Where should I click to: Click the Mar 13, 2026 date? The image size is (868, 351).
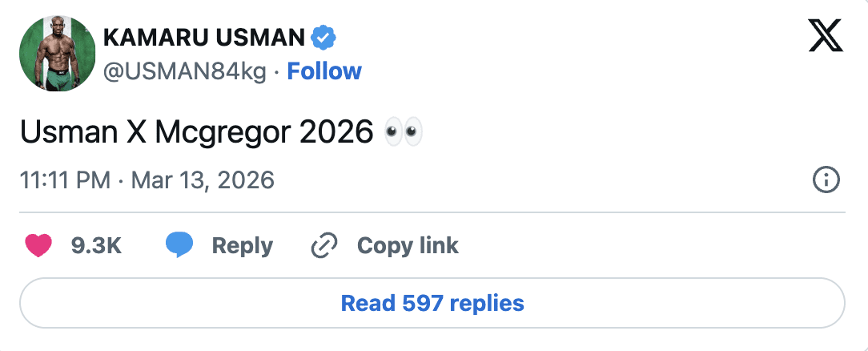click(203, 180)
